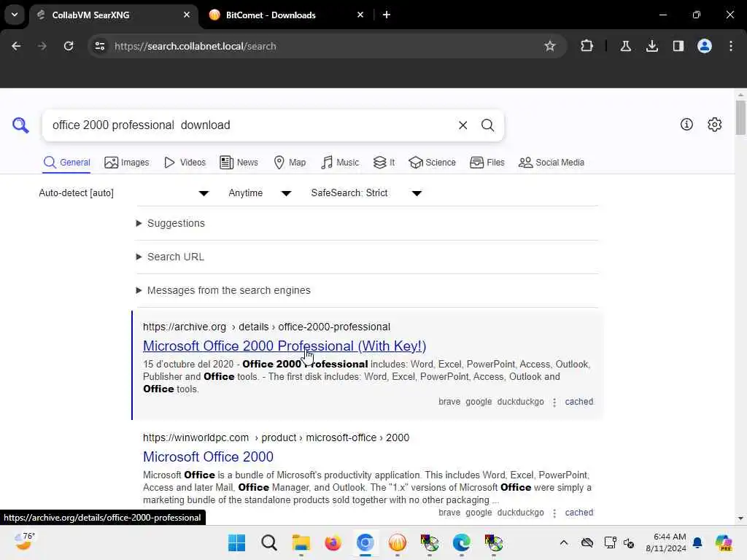Submit search with magnifier button in search box

coord(487,125)
